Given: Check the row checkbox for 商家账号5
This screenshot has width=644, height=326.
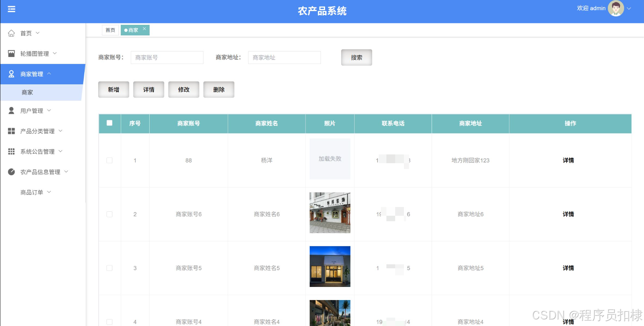Looking at the screenshot, I should [x=109, y=268].
